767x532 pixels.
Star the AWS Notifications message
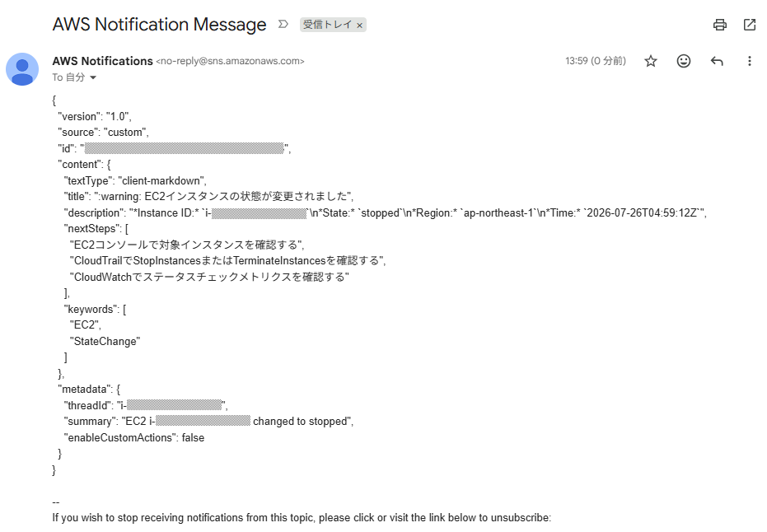[651, 61]
